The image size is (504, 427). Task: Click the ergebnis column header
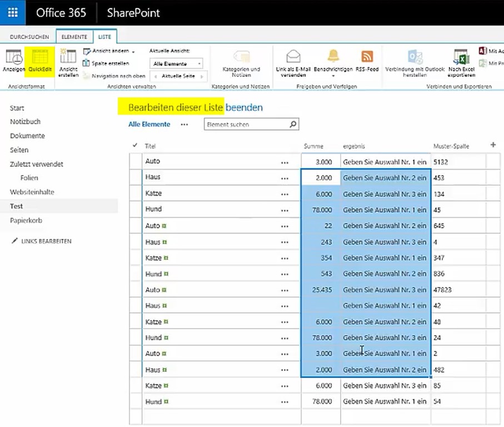[353, 146]
